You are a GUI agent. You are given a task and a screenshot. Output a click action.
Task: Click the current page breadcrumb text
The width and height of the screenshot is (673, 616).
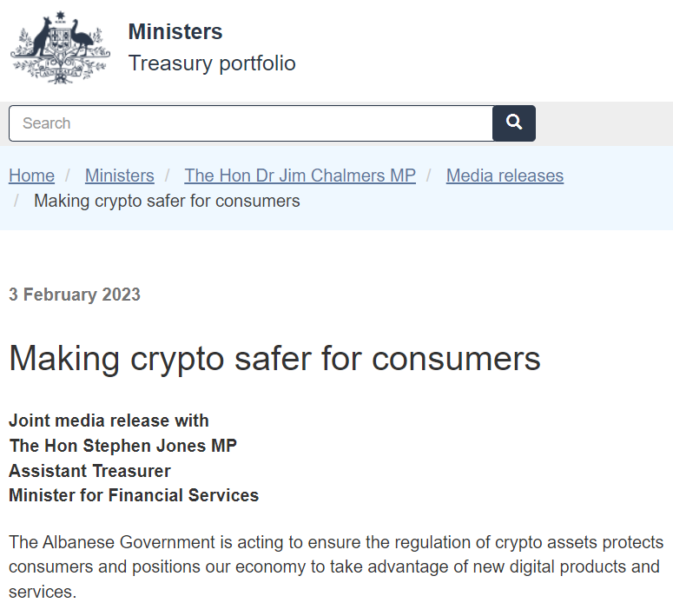point(167,201)
